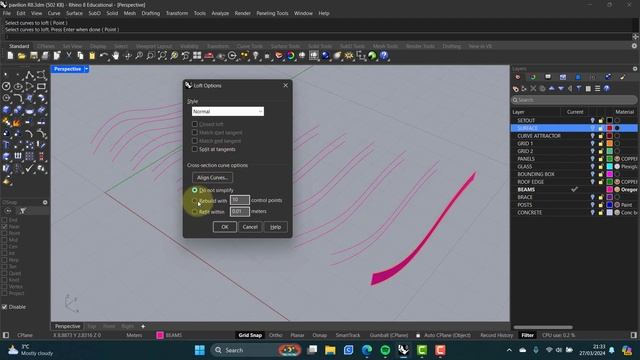
Task: Open the Perspective viewport menu arrow
Action: coord(87,69)
